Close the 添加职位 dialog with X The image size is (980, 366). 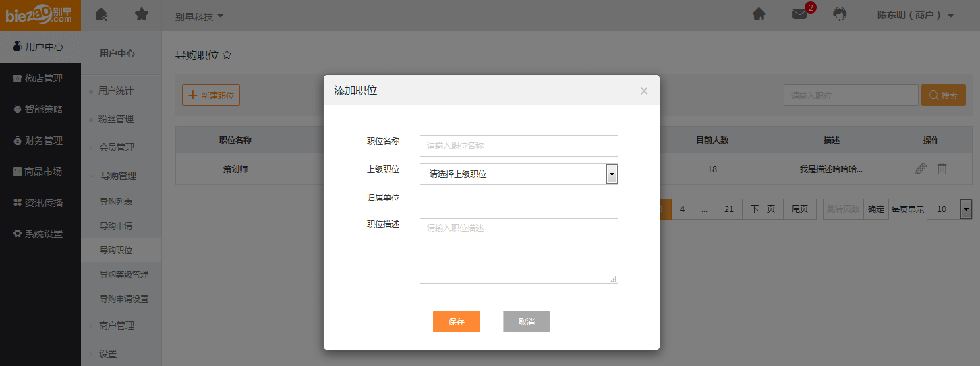pyautogui.click(x=643, y=90)
